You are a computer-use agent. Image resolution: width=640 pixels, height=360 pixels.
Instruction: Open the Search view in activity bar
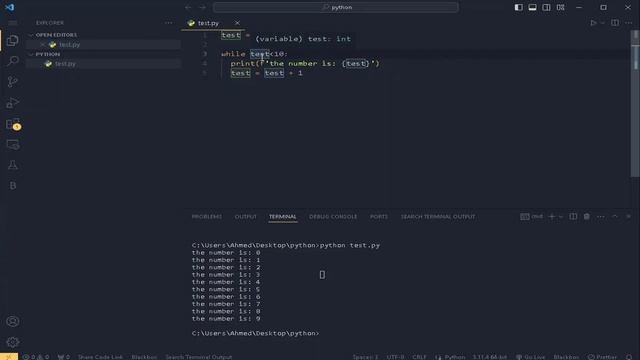coord(13,61)
